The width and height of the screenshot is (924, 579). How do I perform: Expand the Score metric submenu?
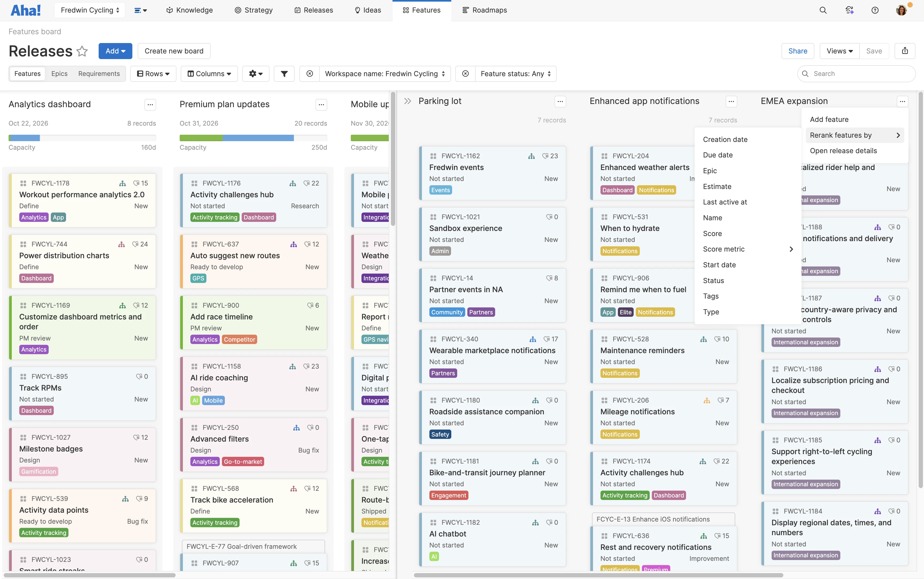(748, 249)
